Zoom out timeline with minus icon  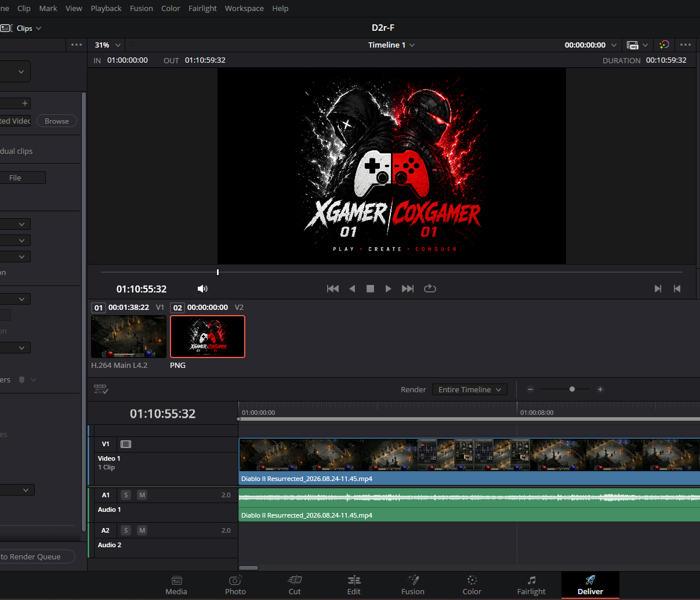(530, 389)
